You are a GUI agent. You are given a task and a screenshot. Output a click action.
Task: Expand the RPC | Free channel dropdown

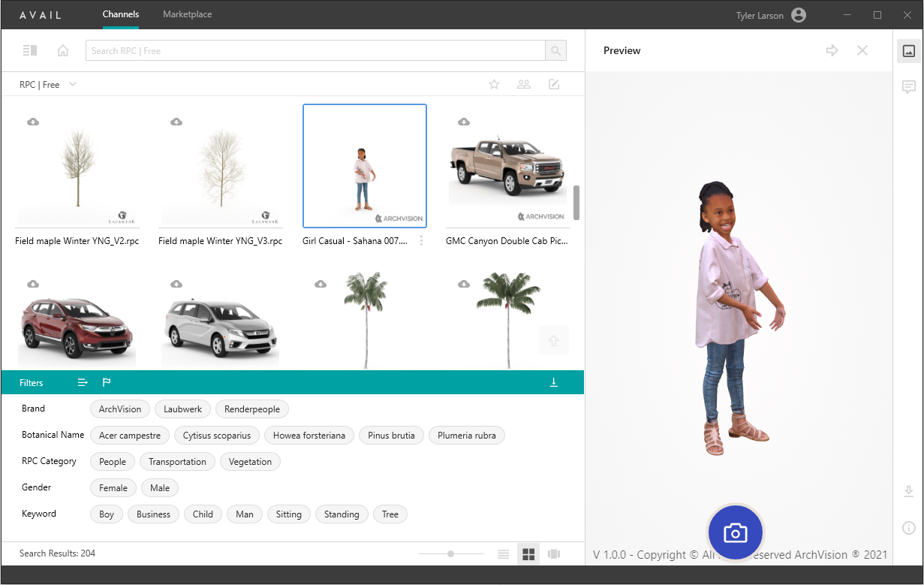point(73,84)
